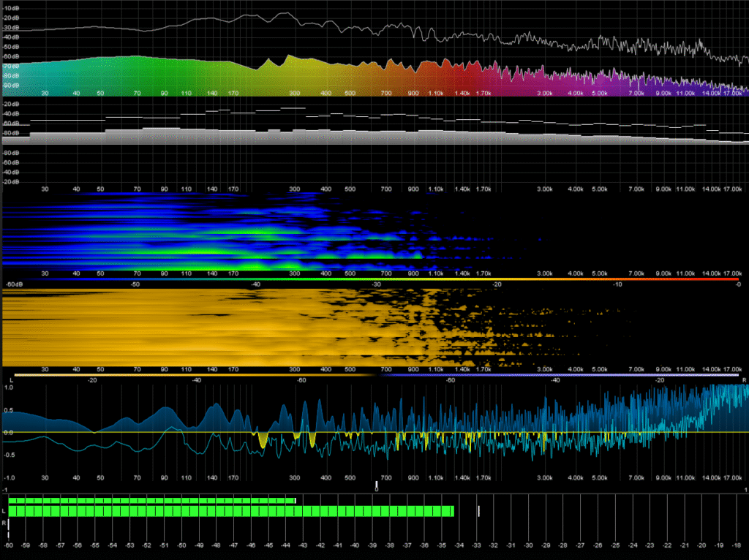
Task: Click the L channel label beside the level meter
Action: pyautogui.click(x=4, y=511)
